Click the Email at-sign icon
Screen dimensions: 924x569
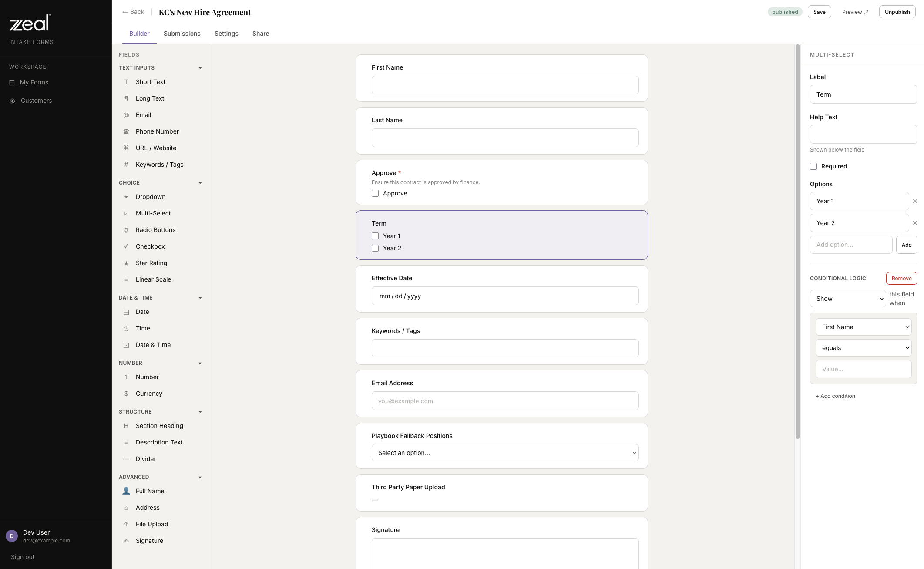coord(126,115)
